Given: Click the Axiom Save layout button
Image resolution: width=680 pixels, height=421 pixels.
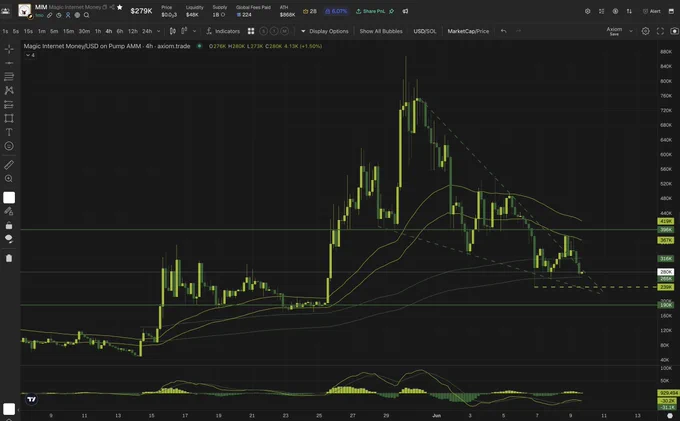Looking at the screenshot, I should coord(614,31).
